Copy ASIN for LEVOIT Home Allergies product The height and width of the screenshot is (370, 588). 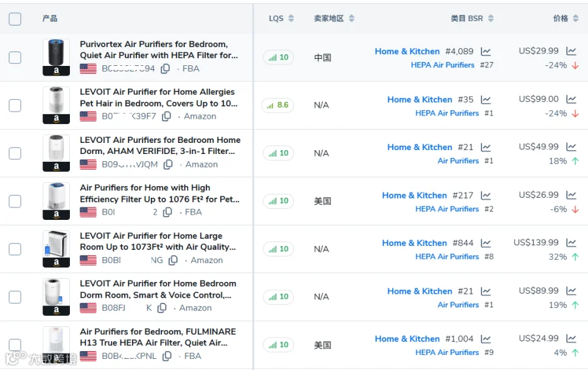(167, 116)
